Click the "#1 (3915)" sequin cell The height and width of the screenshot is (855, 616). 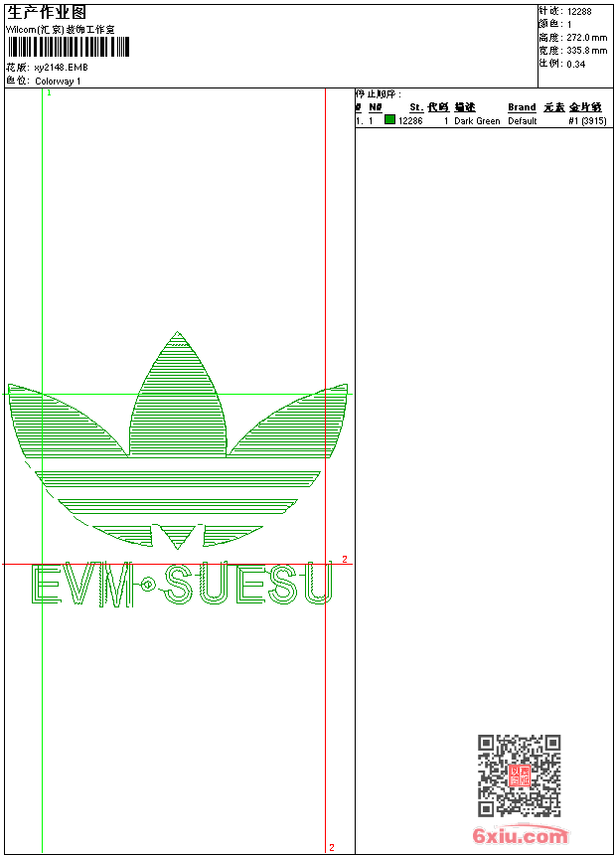click(x=587, y=121)
